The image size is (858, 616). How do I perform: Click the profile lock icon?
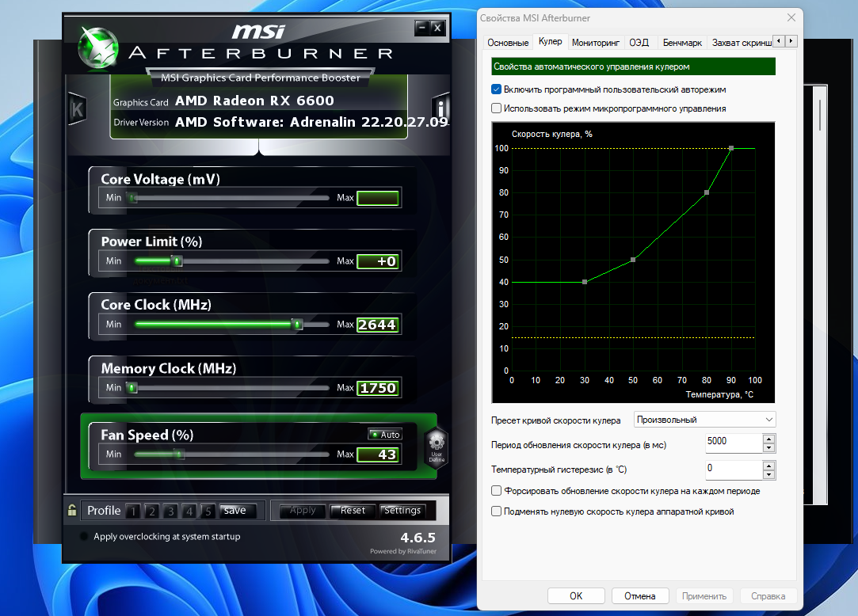72,511
